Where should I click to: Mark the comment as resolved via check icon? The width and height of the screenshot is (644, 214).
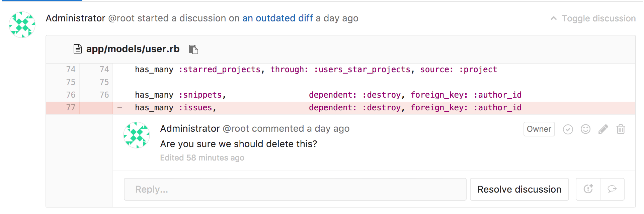click(568, 129)
